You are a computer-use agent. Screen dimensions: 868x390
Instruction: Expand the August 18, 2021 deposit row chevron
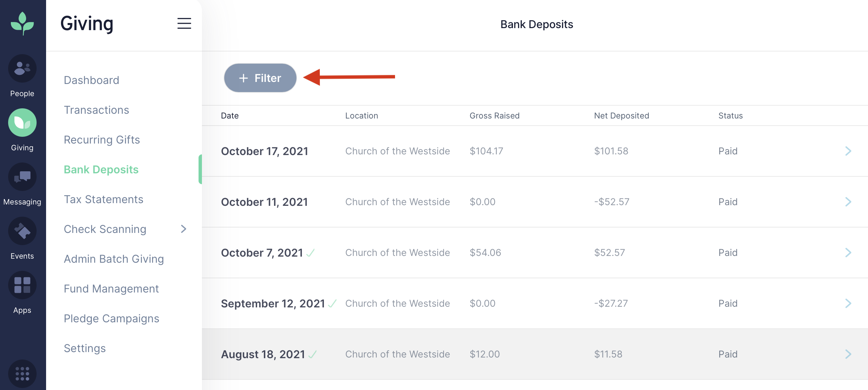(848, 354)
